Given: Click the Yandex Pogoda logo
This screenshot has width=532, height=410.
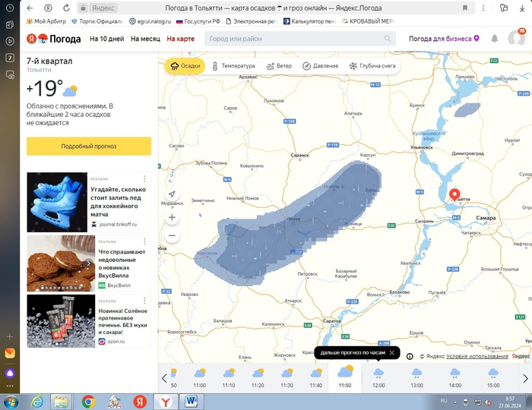Looking at the screenshot, I should pos(54,39).
